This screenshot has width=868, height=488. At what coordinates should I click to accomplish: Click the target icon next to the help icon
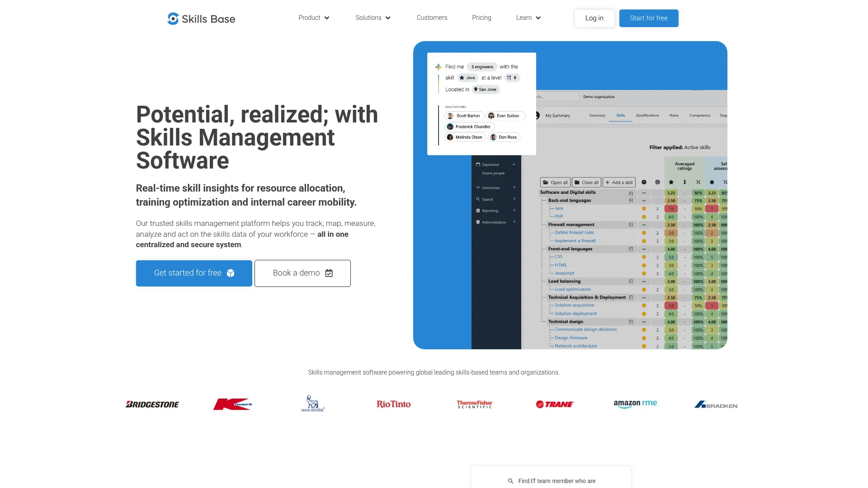pyautogui.click(x=657, y=182)
